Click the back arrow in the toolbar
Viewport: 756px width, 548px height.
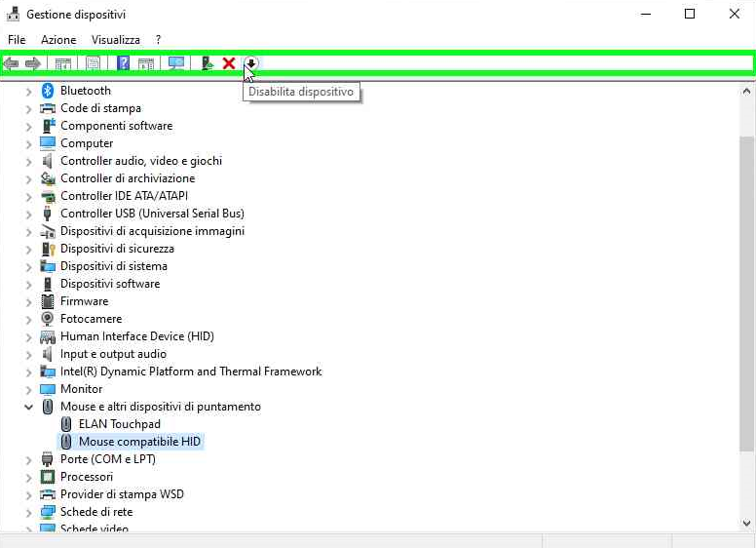(x=12, y=63)
